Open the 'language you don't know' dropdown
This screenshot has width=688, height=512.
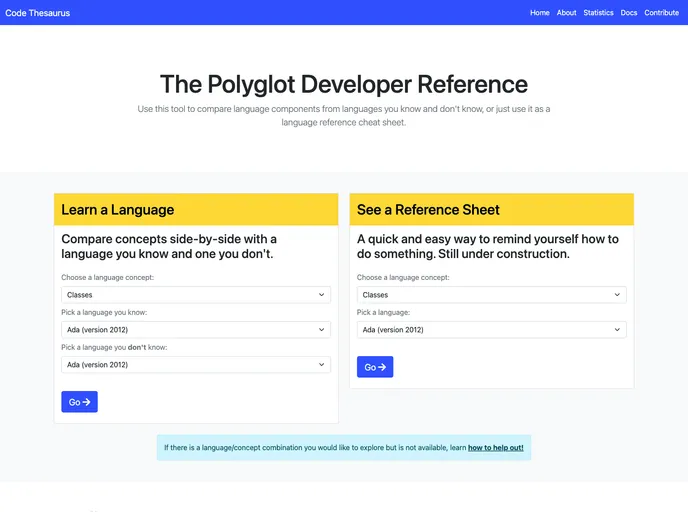point(196,365)
